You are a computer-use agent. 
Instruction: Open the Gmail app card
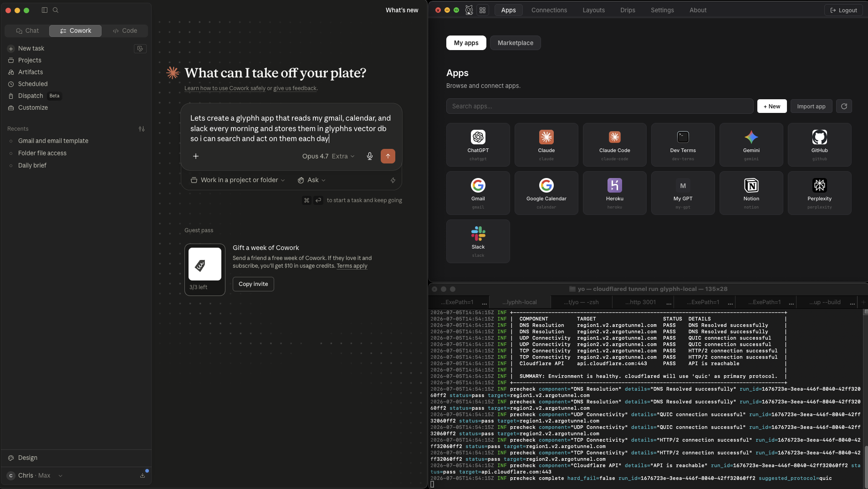click(x=478, y=193)
